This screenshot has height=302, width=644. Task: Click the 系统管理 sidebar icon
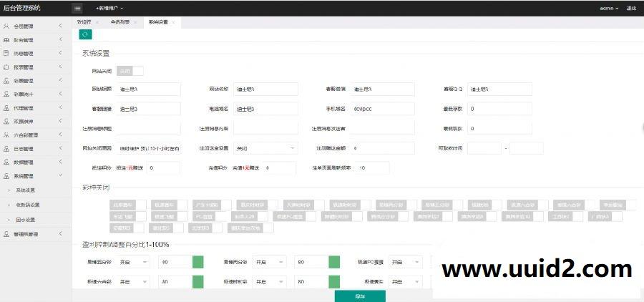(6, 176)
